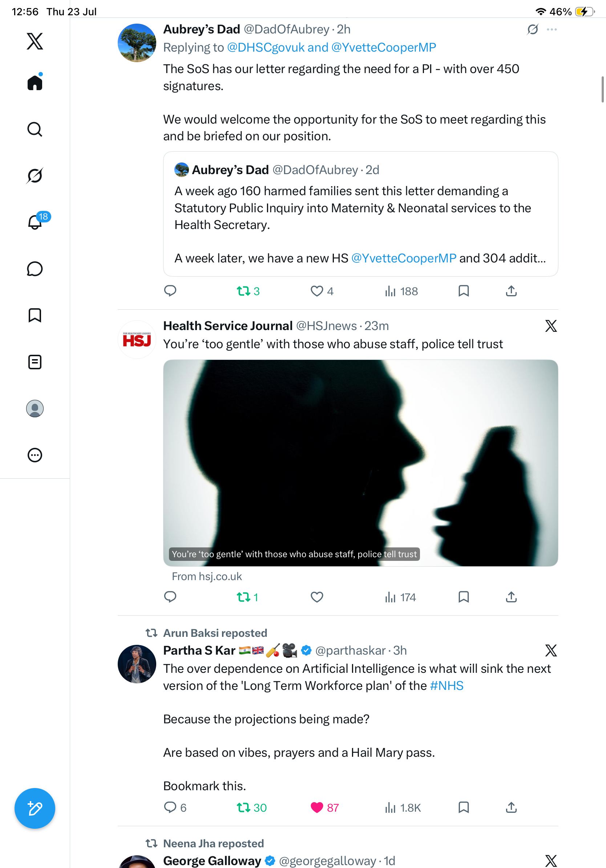Go to Home tab in sidebar
This screenshot has width=606, height=868.
pos(35,82)
